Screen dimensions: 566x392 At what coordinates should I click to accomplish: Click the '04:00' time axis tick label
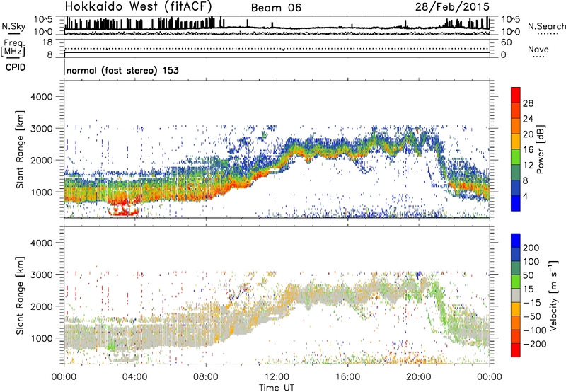point(134,377)
